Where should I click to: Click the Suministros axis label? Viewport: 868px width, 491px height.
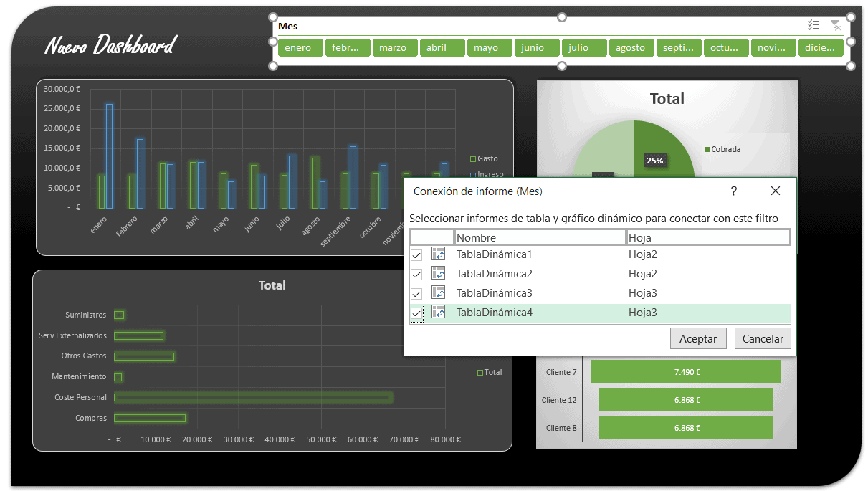[85, 315]
